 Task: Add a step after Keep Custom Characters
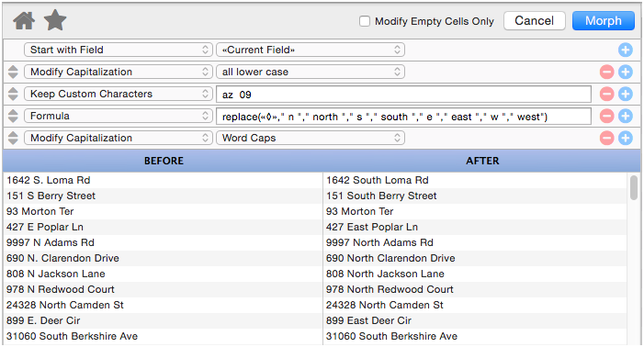[625, 94]
